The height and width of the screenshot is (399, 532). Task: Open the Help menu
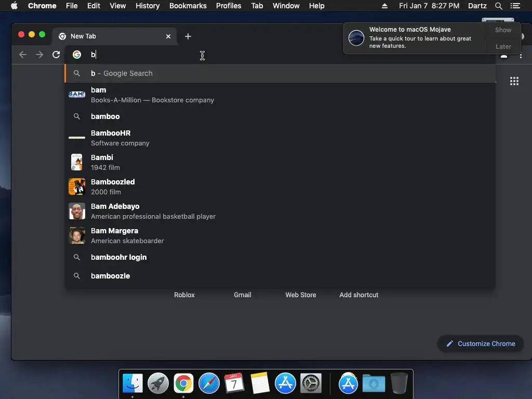(x=316, y=6)
